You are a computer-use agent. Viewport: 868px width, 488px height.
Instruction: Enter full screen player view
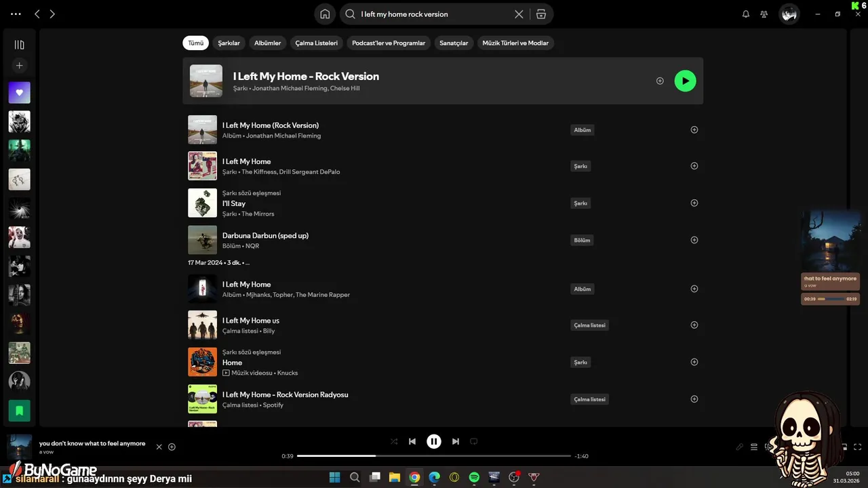[x=858, y=447]
